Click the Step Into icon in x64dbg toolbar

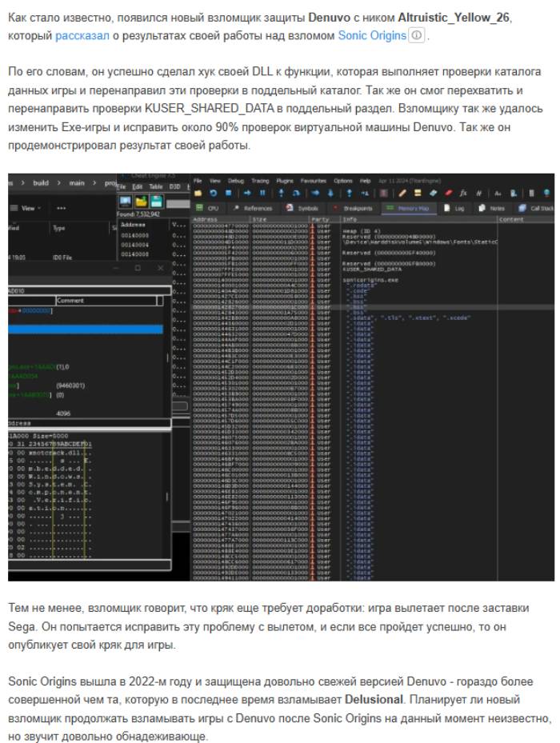[281, 194]
